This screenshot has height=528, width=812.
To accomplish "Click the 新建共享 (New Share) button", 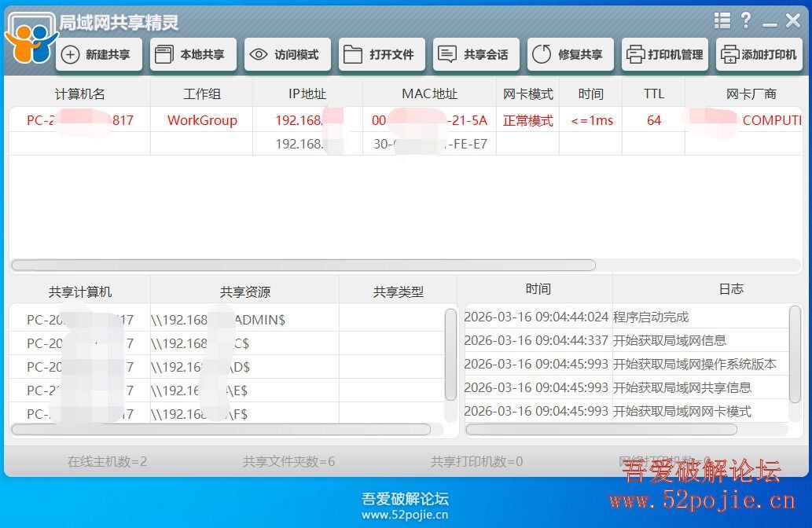I will [x=98, y=54].
